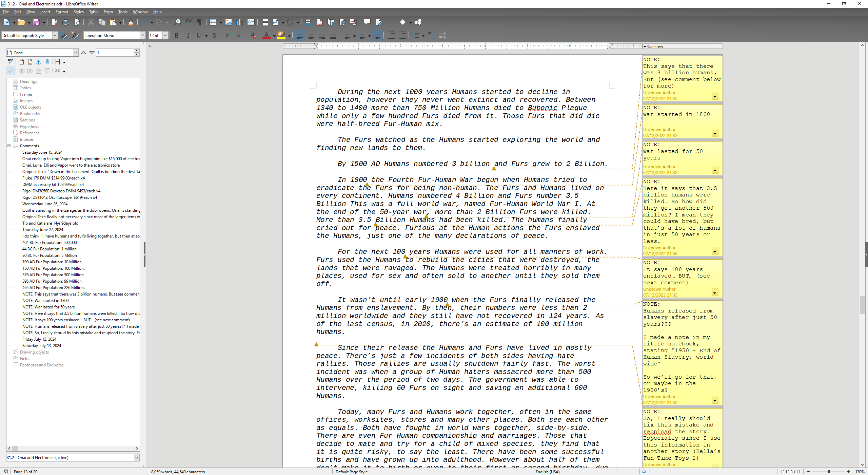Open the Styles menu
This screenshot has width=868, height=475.
[78, 12]
